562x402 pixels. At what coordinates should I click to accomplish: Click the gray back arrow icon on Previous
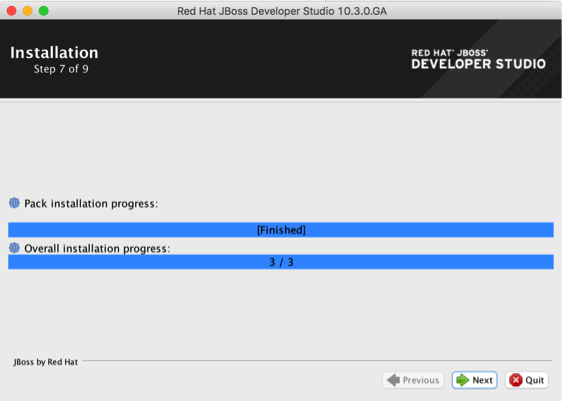pyautogui.click(x=394, y=380)
